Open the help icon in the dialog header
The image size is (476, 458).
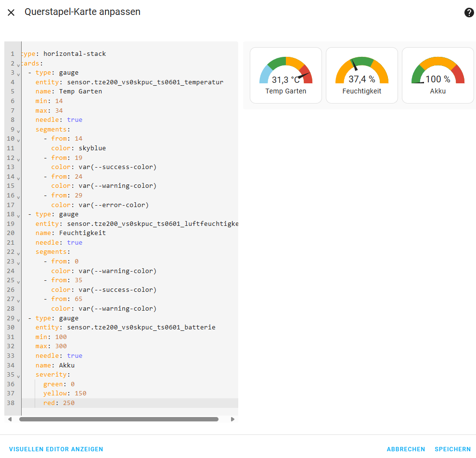pyautogui.click(x=469, y=13)
